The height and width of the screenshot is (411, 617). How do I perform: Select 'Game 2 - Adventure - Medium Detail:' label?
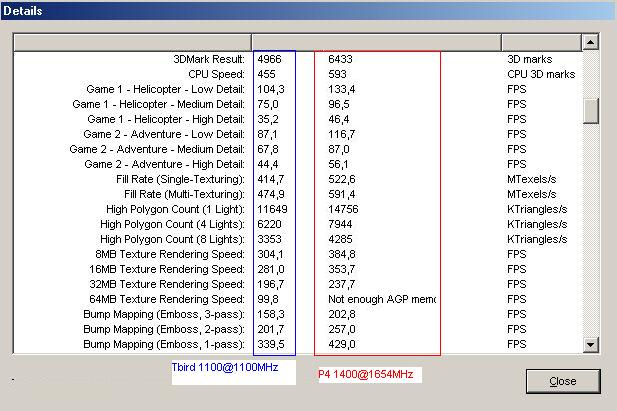(x=157, y=149)
